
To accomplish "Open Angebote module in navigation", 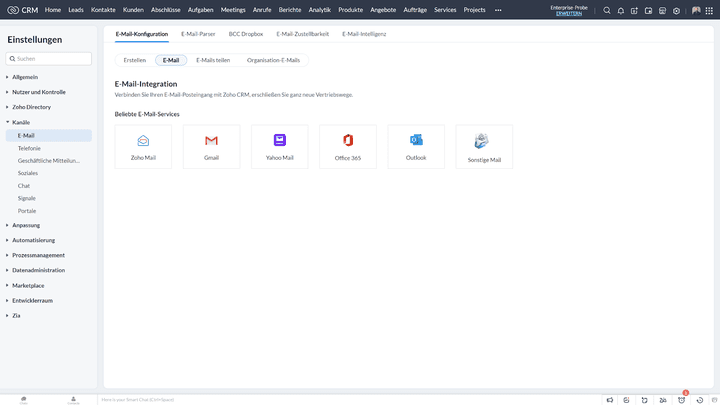I will coord(383,10).
